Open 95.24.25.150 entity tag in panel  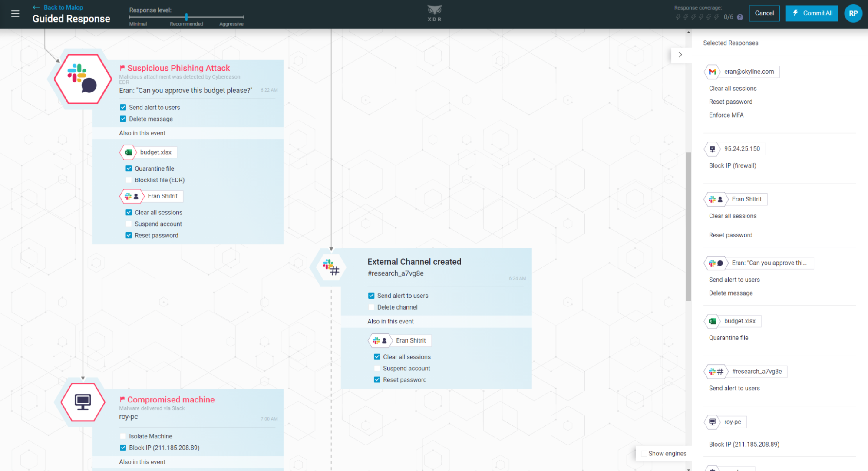742,149
